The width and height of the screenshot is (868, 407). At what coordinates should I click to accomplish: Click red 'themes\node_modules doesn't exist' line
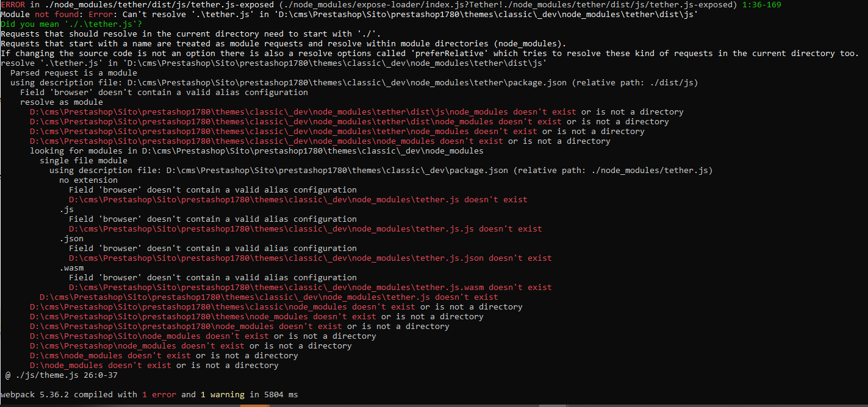[x=257, y=316]
